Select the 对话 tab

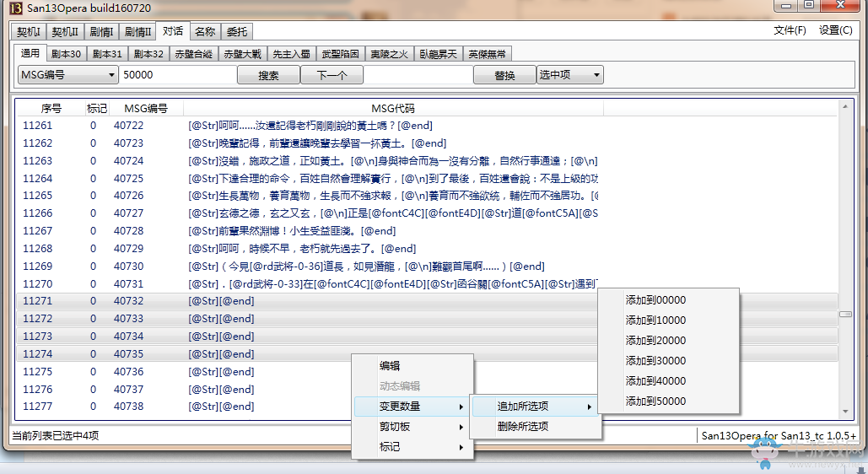(x=173, y=31)
